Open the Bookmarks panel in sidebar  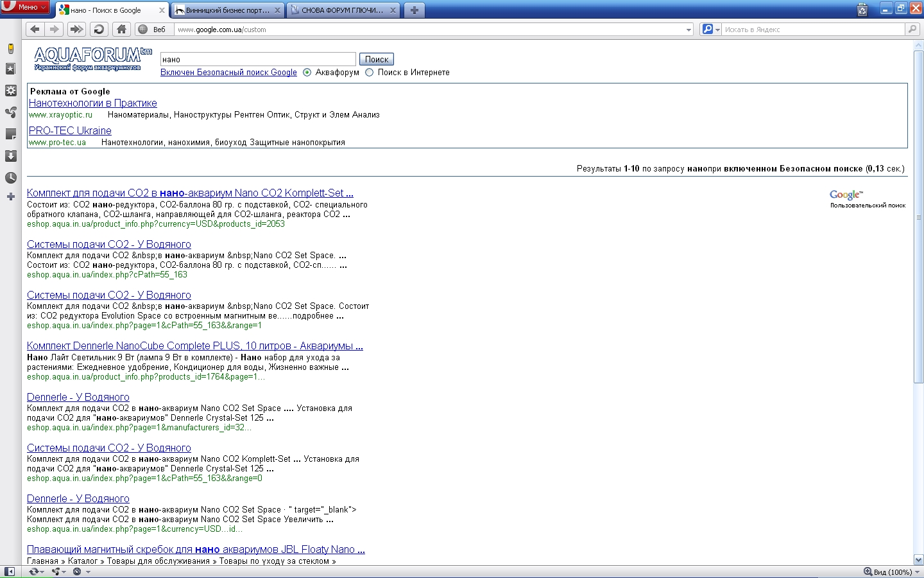point(10,69)
